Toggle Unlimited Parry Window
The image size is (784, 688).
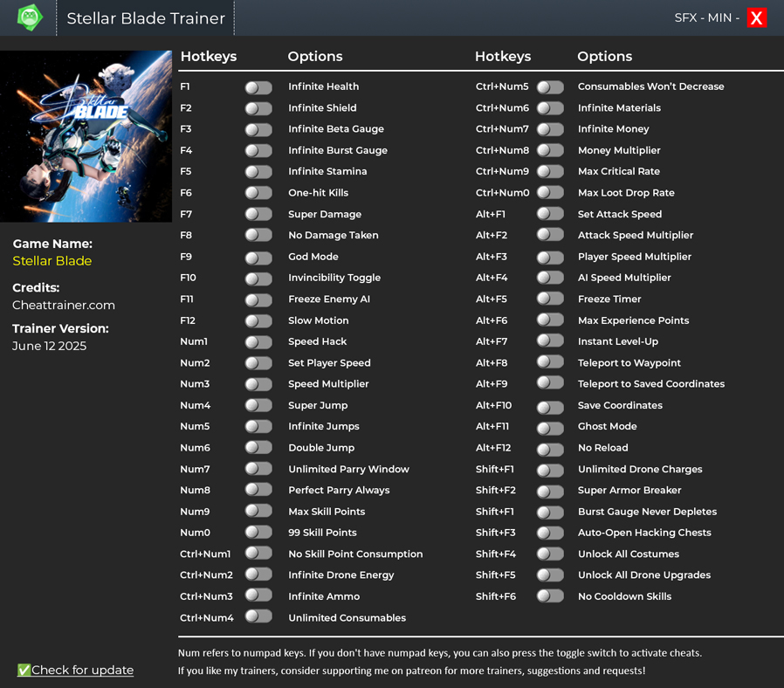[258, 469]
